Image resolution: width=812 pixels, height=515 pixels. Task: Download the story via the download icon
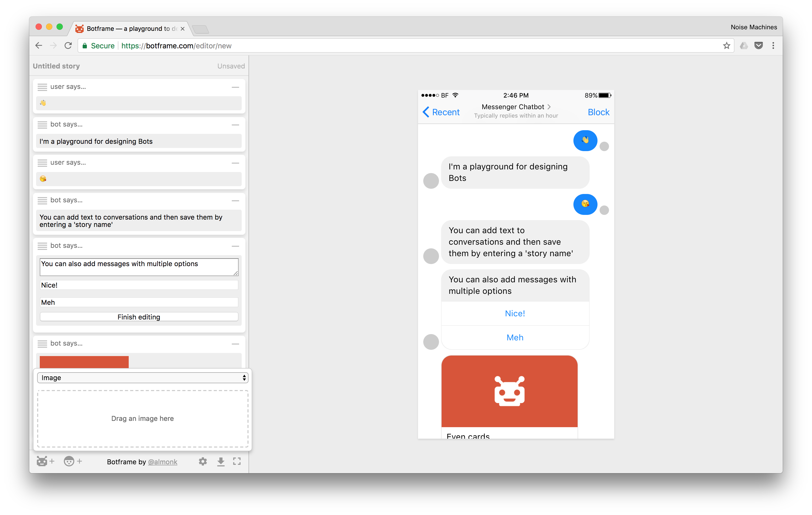pyautogui.click(x=221, y=461)
